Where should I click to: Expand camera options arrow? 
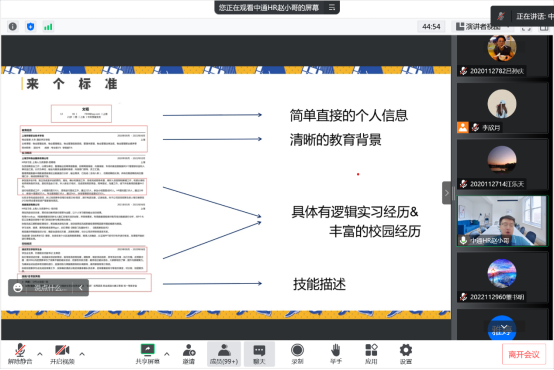[x=82, y=353]
